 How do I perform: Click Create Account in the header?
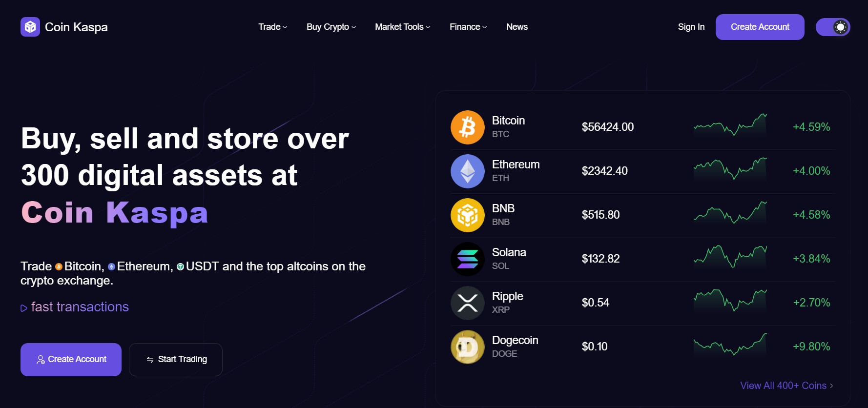[760, 27]
